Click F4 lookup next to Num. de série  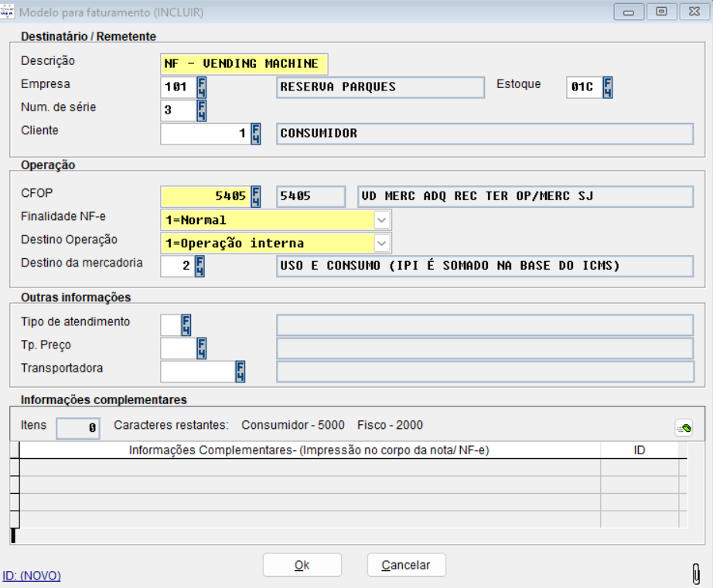[202, 110]
